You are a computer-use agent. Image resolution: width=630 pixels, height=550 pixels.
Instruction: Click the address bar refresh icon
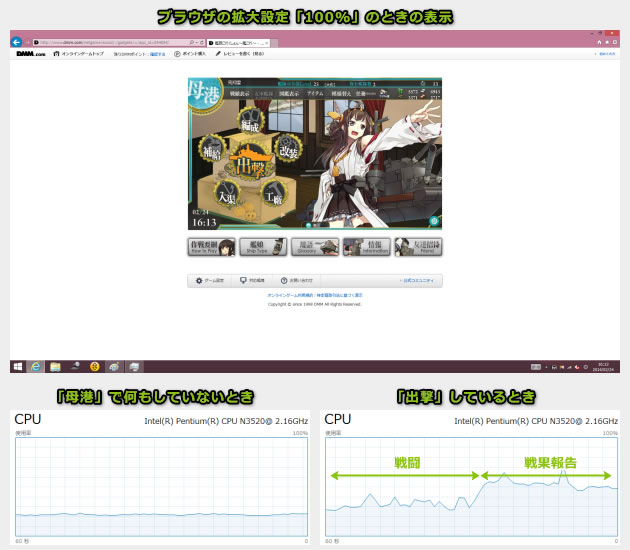click(202, 42)
